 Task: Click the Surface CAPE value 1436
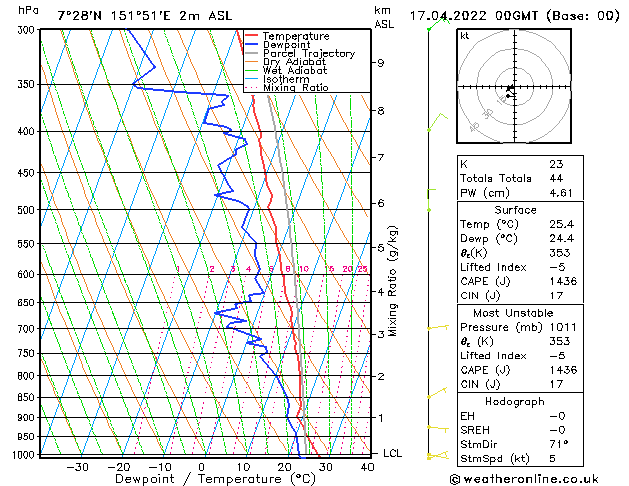tap(563, 281)
